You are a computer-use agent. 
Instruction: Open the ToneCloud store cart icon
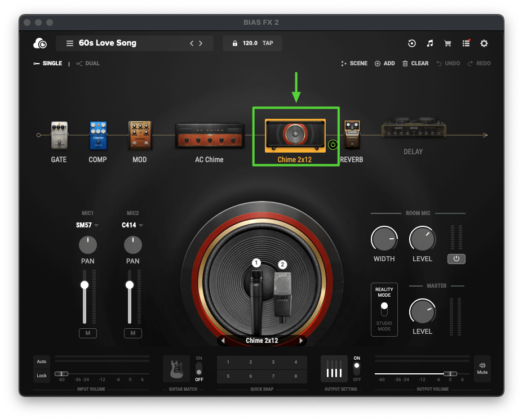(447, 43)
